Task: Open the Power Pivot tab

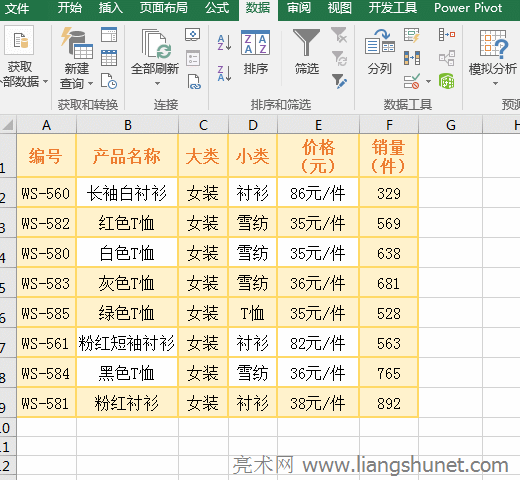Action: (468, 8)
